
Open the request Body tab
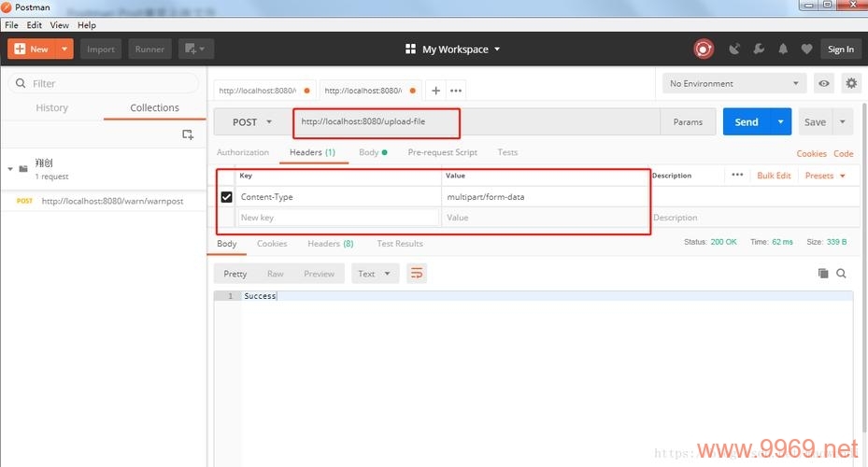click(373, 152)
